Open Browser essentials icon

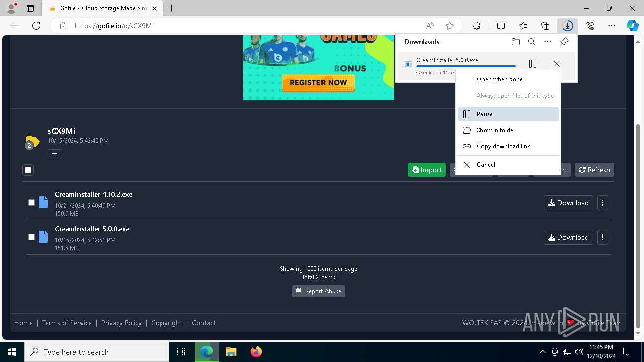pyautogui.click(x=590, y=26)
